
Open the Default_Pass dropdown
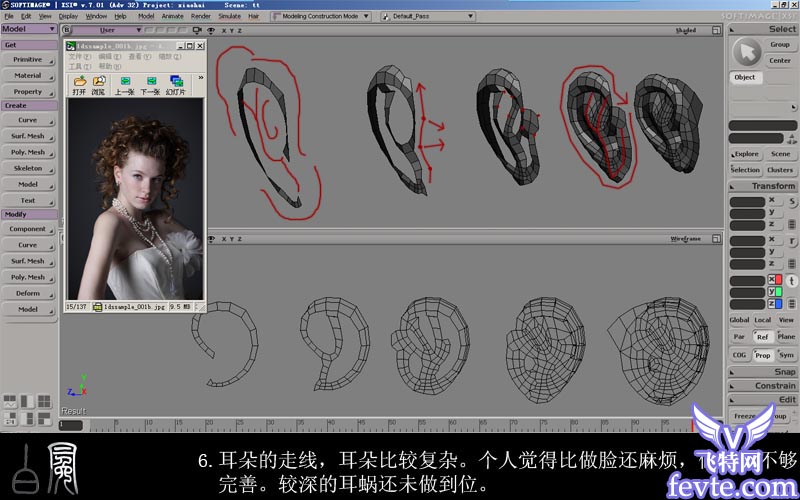(428, 16)
